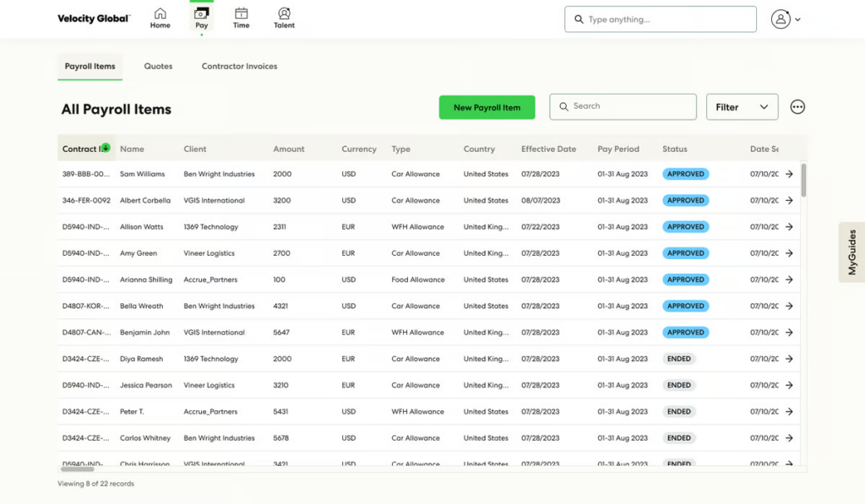Viewport: 865px width, 504px height.
Task: Sort by the Type column header
Action: point(401,149)
